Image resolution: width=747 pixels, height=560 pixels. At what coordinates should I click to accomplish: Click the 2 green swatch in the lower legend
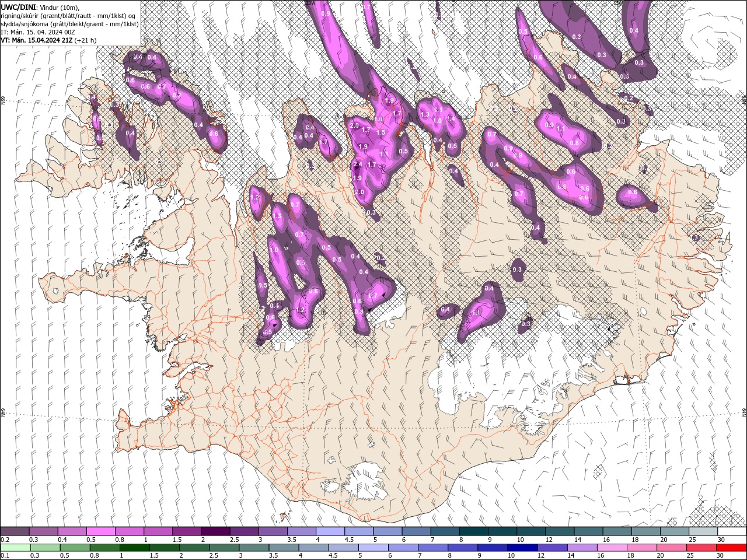(194, 548)
